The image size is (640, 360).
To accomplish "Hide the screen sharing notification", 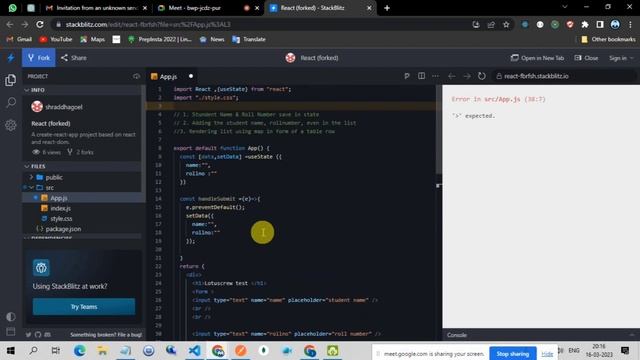I will (x=547, y=354).
